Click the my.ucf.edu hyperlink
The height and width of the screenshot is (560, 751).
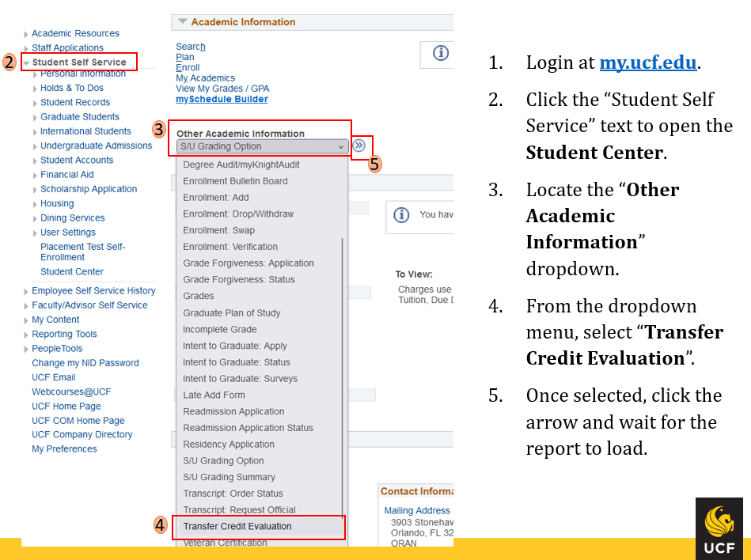coord(648,62)
